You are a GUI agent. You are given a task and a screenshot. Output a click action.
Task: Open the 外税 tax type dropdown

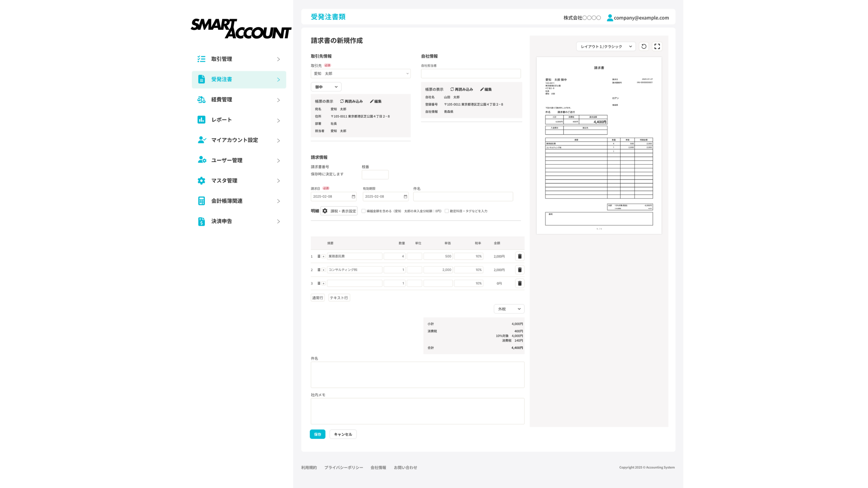pos(509,309)
